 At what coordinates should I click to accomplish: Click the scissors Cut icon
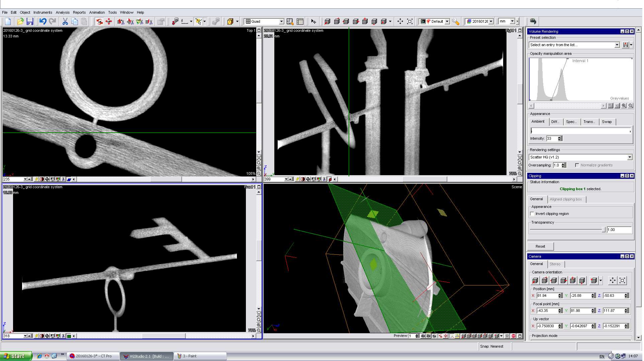coord(65,21)
